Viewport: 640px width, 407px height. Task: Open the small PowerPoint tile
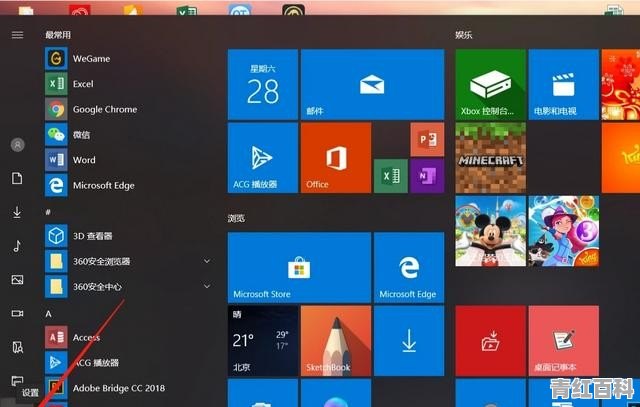(x=427, y=139)
